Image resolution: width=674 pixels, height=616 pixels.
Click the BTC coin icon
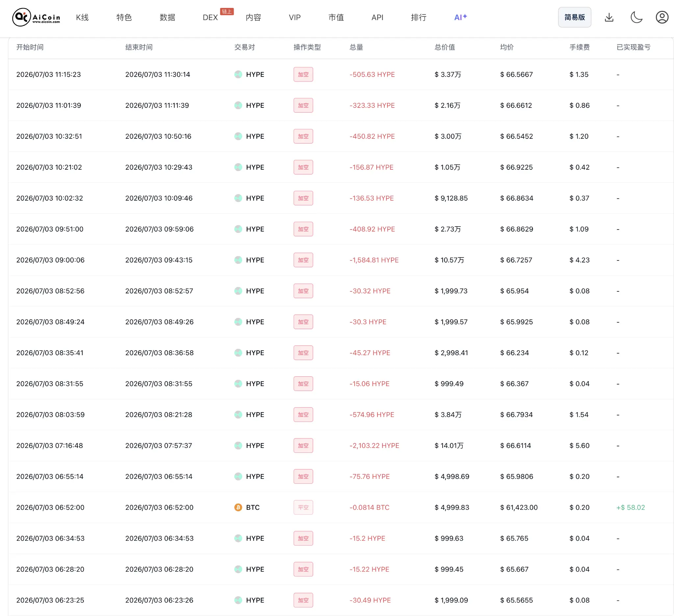(238, 507)
